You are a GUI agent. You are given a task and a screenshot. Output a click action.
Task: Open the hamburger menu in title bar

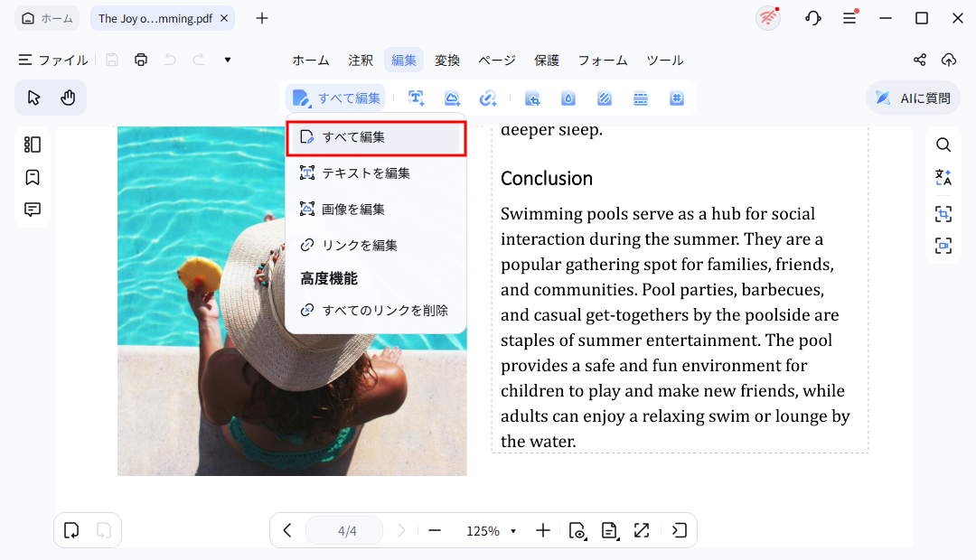click(x=849, y=18)
